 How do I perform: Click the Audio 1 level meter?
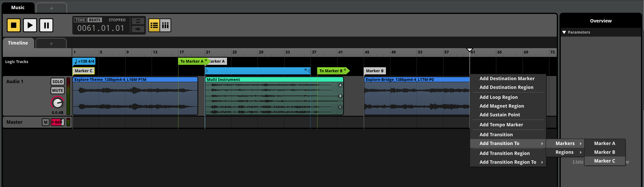point(68,96)
